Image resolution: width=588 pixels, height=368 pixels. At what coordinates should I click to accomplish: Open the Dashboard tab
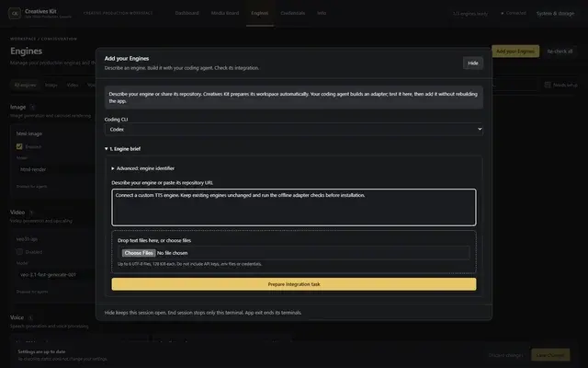(187, 13)
